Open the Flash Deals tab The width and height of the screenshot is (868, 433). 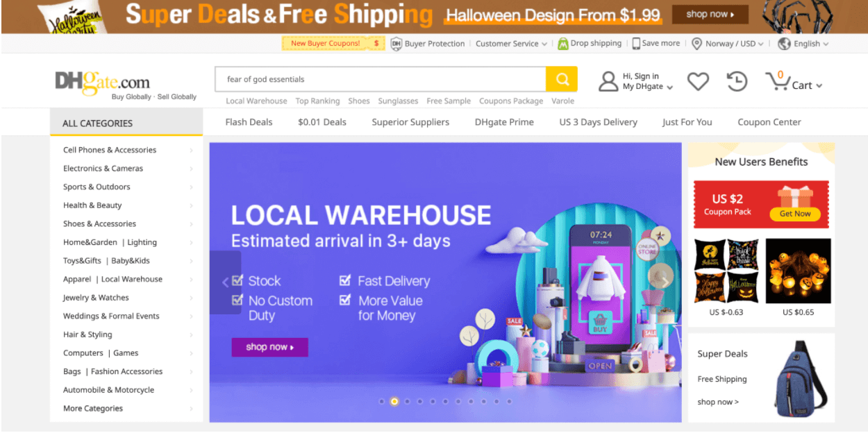tap(249, 122)
